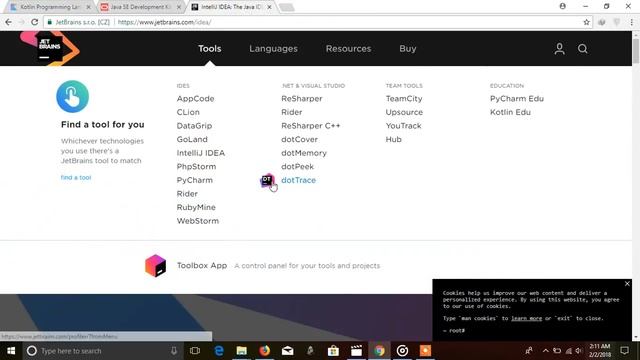Screen dimensions: 640x360
Task: Go to the YouTrack page
Action: pos(403,126)
